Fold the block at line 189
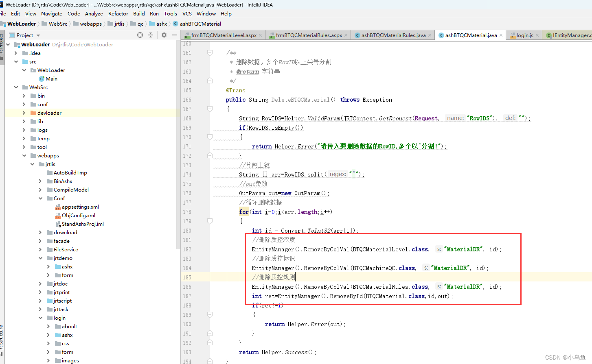 pyautogui.click(x=210, y=315)
